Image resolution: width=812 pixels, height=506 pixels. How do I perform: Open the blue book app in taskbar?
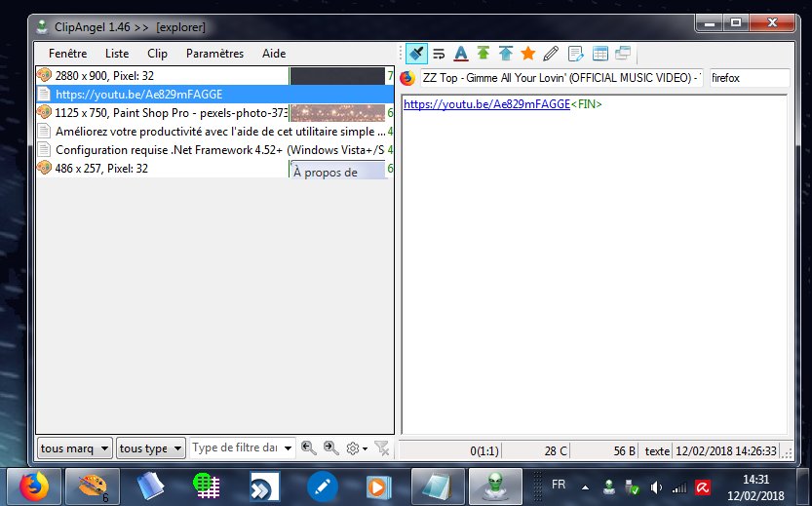click(151, 487)
